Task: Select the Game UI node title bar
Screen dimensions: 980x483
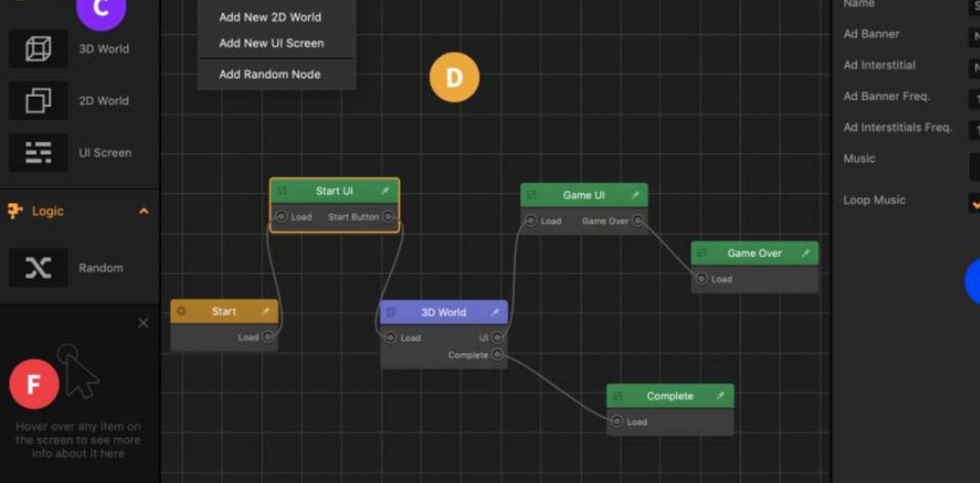Action: 584,195
